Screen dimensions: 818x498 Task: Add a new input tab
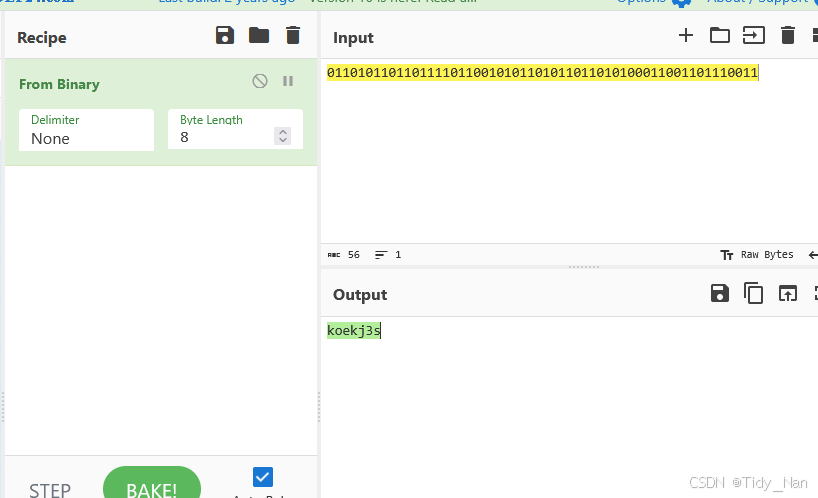(x=686, y=35)
